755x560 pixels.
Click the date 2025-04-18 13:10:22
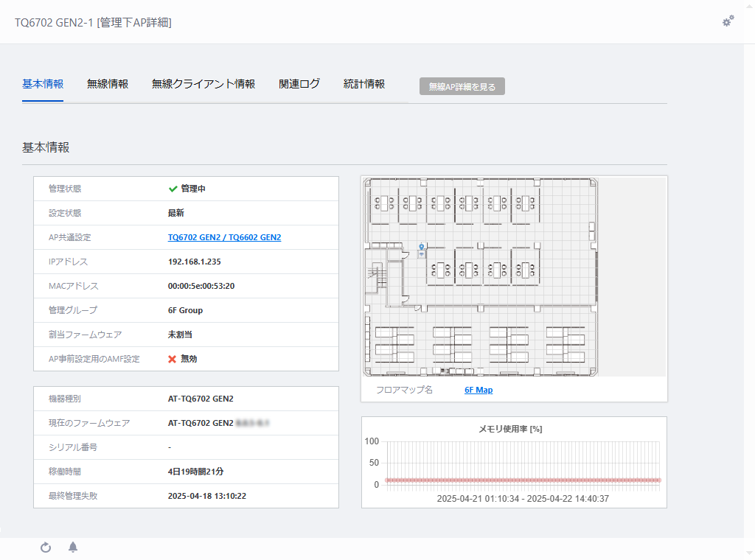(x=206, y=496)
